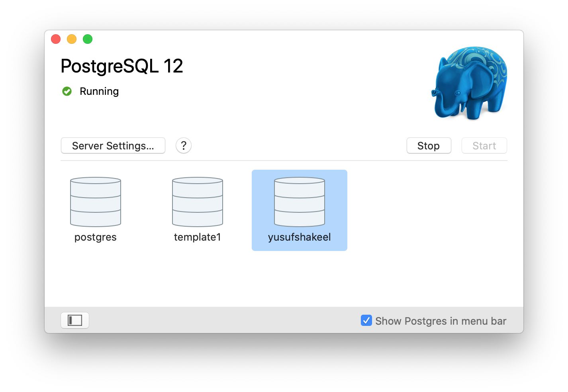Select the Running status label

[99, 91]
